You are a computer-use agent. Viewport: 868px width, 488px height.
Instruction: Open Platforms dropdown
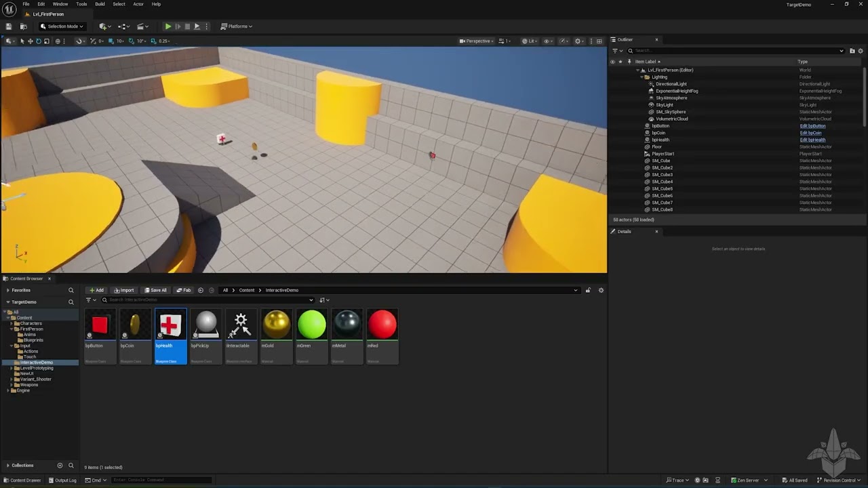[237, 26]
